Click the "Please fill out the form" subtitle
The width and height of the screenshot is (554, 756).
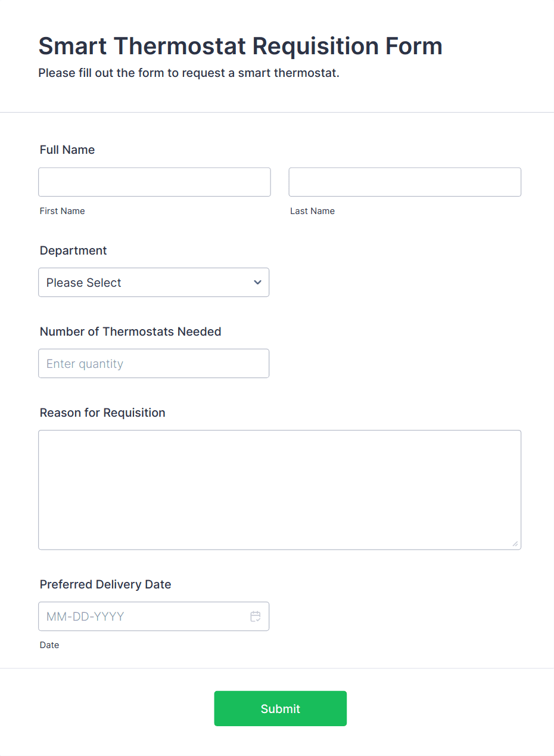[x=189, y=73]
